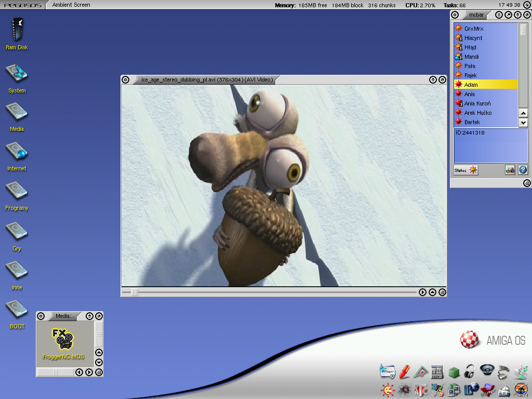Screen dimensions: 532x399
Task: Select contact Hłąd in mcbar
Action: click(x=486, y=47)
